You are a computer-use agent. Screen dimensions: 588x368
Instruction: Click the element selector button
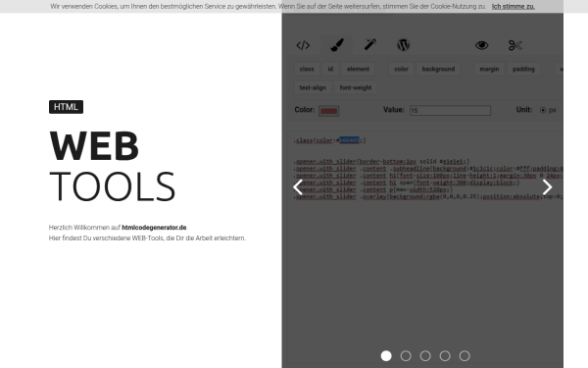click(x=358, y=69)
